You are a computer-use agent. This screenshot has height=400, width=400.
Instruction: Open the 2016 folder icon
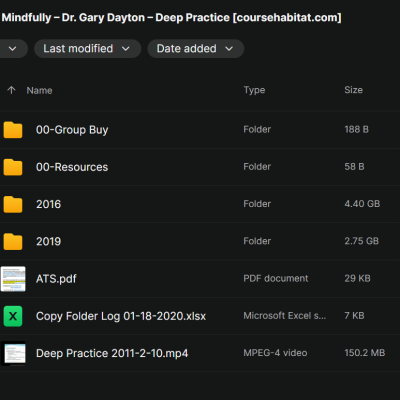point(13,204)
